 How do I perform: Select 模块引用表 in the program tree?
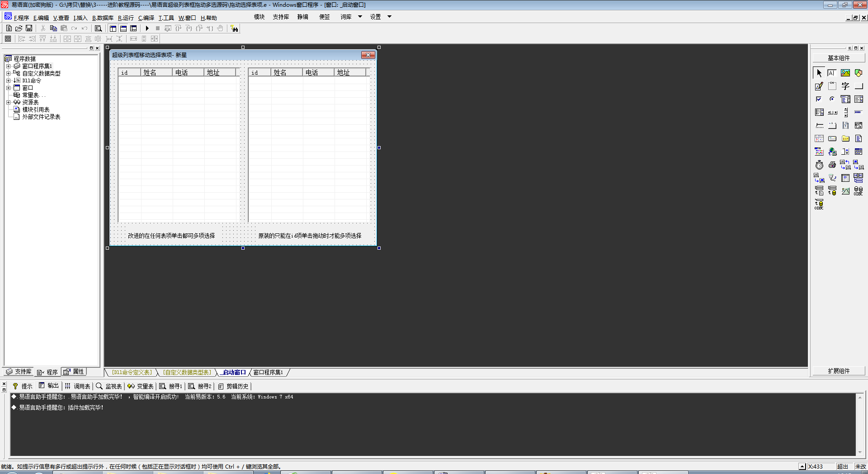[36, 109]
